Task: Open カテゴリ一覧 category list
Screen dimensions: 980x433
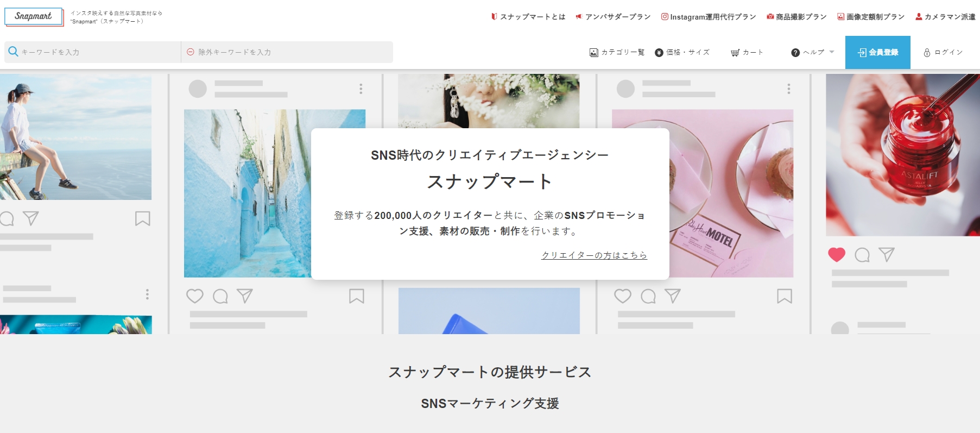Action: click(617, 52)
